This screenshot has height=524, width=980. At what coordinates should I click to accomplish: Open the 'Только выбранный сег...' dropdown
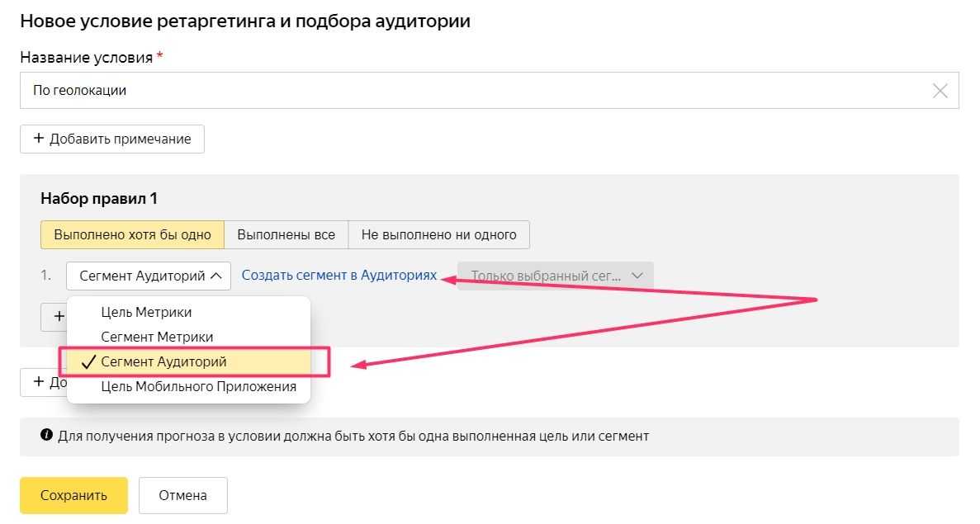pyautogui.click(x=556, y=276)
